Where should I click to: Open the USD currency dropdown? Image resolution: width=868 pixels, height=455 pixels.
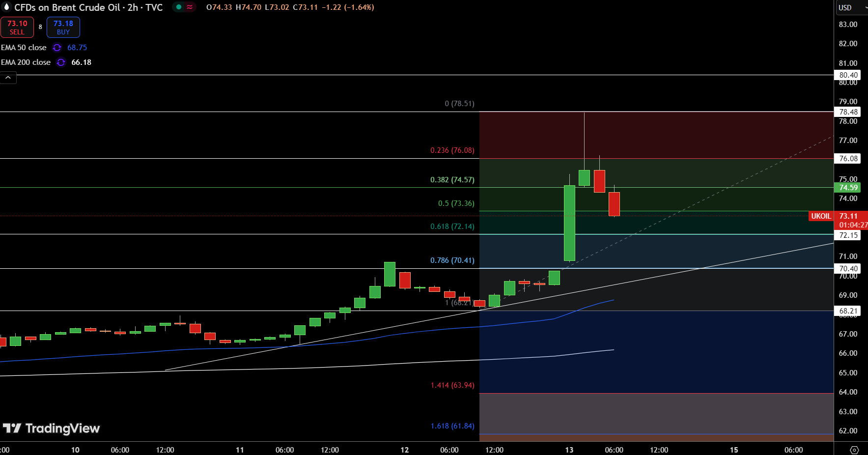(850, 7)
